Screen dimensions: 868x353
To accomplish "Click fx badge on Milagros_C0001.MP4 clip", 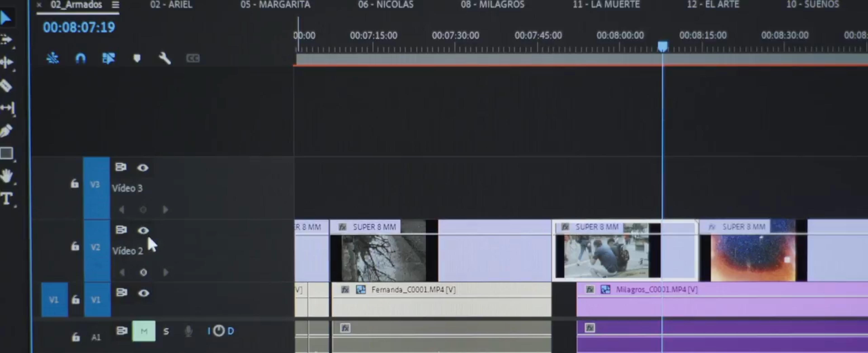I will (x=590, y=290).
